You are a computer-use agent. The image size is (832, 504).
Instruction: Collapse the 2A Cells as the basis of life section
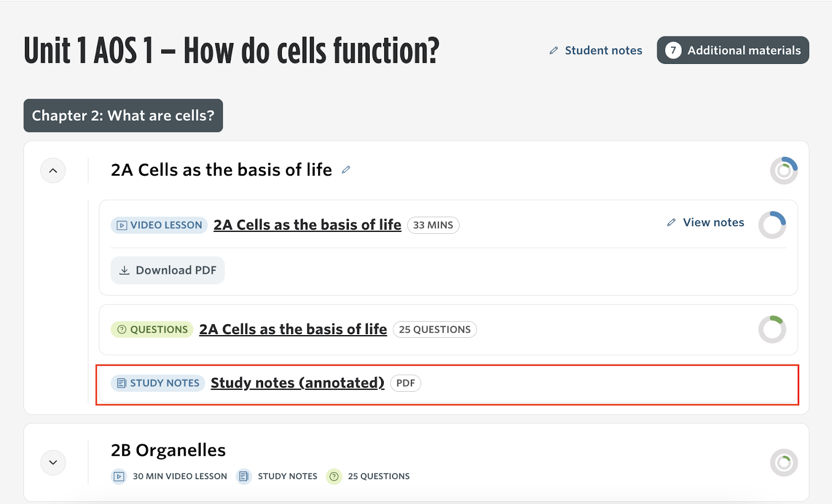click(53, 170)
